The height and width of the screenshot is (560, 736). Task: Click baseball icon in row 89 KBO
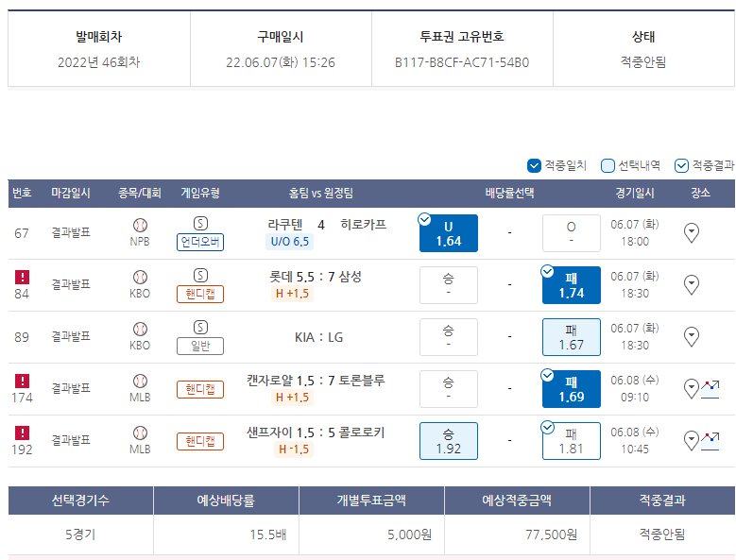[140, 330]
